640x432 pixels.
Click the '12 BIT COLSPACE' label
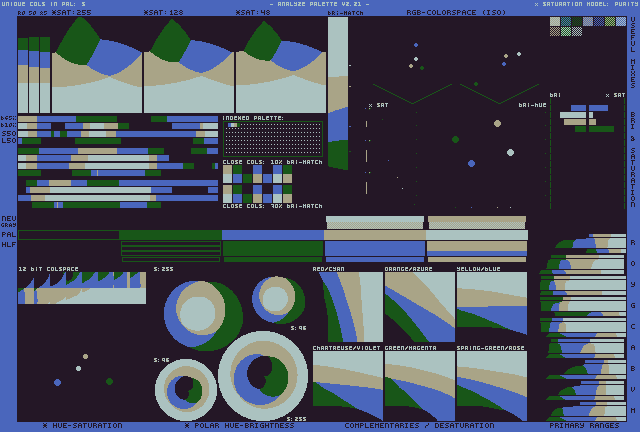click(48, 269)
